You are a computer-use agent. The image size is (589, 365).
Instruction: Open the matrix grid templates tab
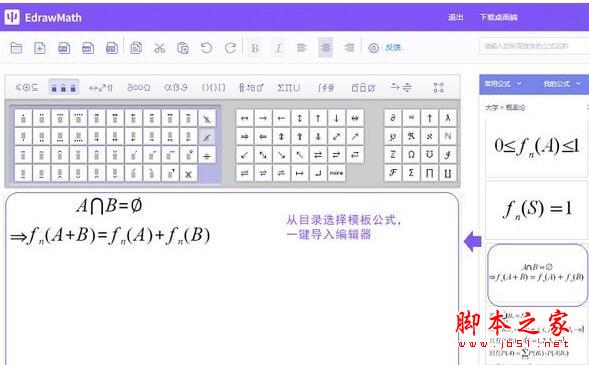pos(438,87)
